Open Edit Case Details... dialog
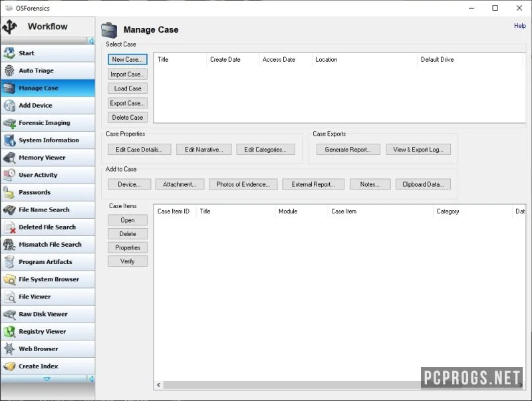Screen dimensions: 532x401 140,150
